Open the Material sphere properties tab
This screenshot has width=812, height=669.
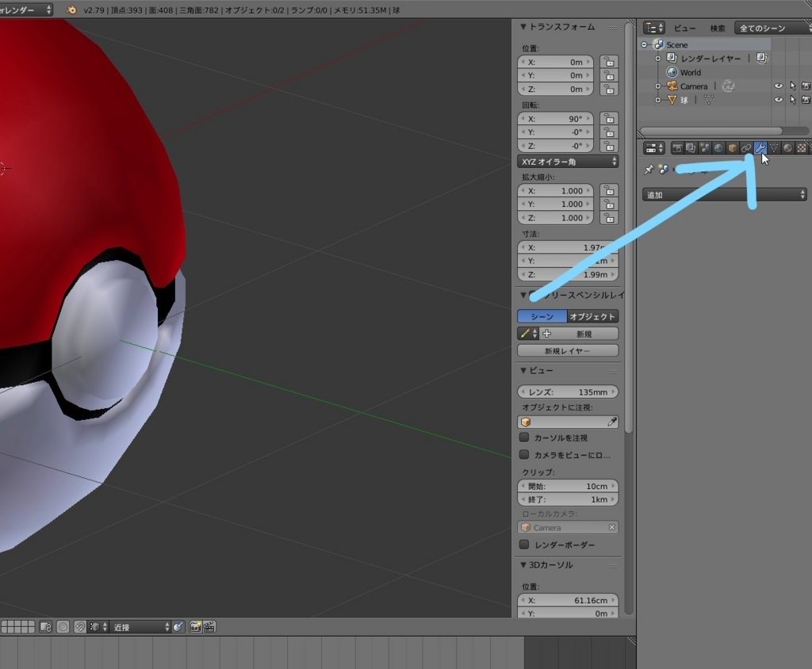point(787,147)
